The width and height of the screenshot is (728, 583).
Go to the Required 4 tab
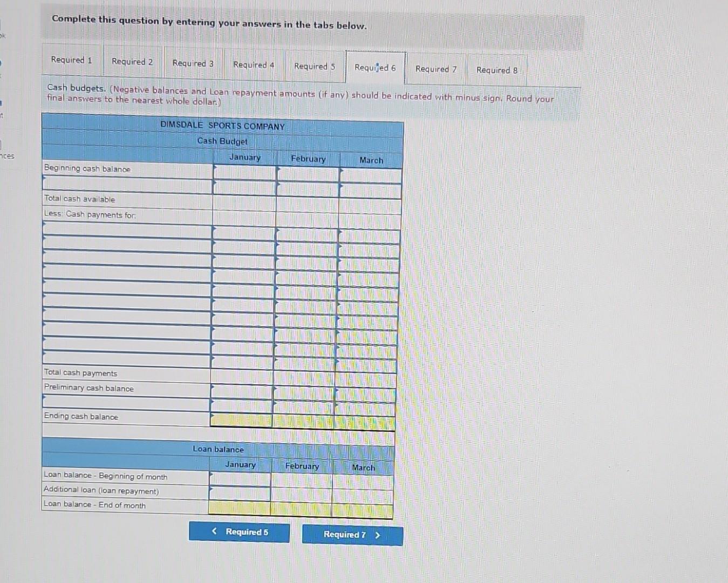pos(254,65)
